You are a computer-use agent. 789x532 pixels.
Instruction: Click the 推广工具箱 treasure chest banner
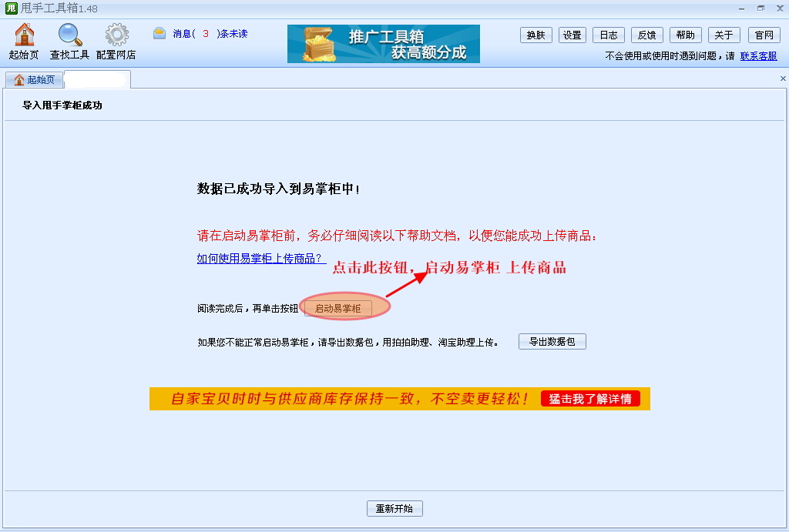coord(384,44)
